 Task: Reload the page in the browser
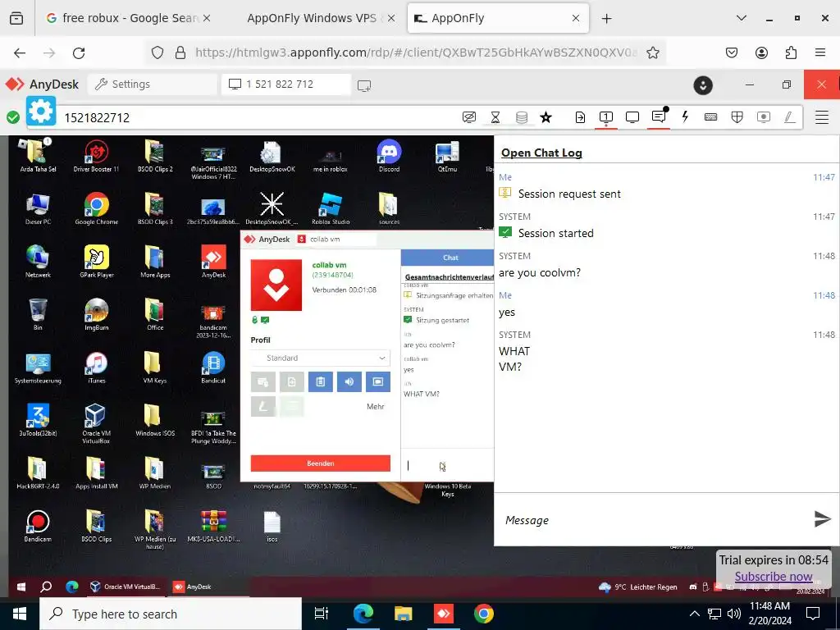click(x=79, y=52)
